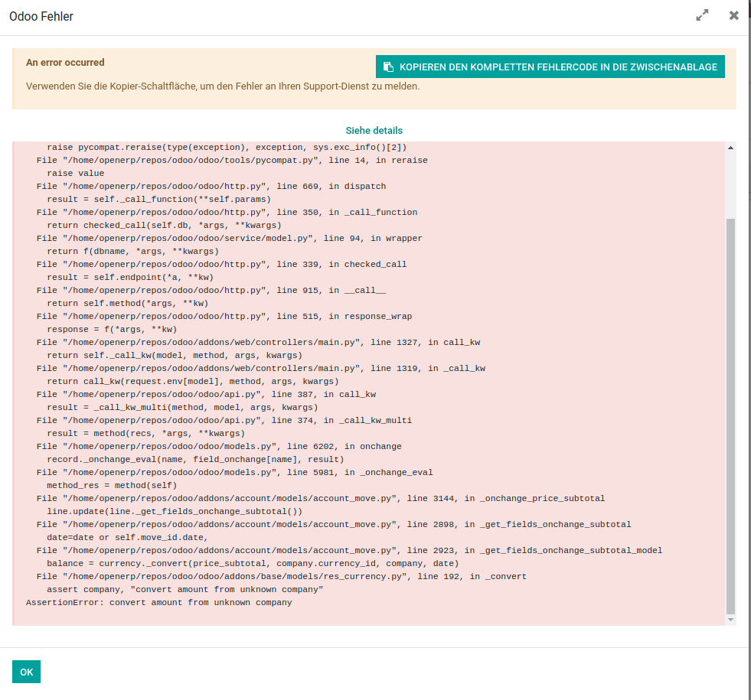This screenshot has width=751, height=700.
Task: Click the http.py line 915 __call__ entry
Action: point(211,291)
